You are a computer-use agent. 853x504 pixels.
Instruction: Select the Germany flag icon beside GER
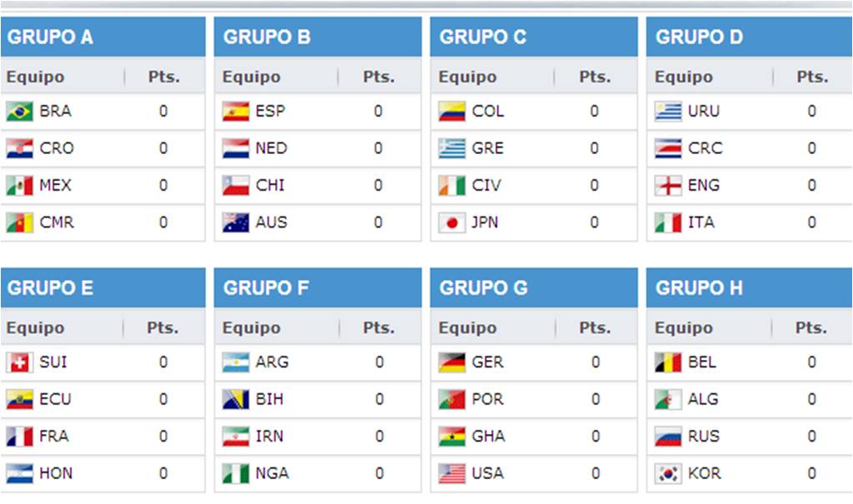452,362
